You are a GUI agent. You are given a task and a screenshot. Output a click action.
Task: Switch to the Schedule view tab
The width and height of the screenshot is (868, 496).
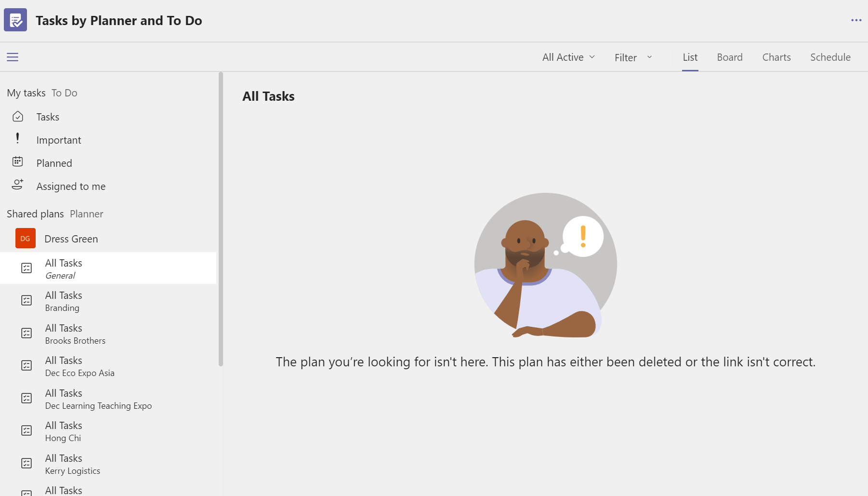[830, 57]
